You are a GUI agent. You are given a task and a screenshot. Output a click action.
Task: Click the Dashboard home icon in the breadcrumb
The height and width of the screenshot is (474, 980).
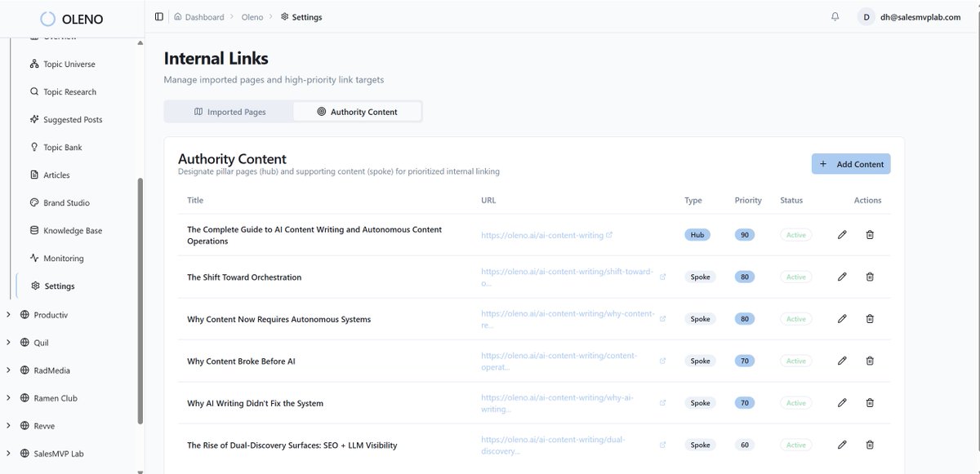pyautogui.click(x=178, y=16)
